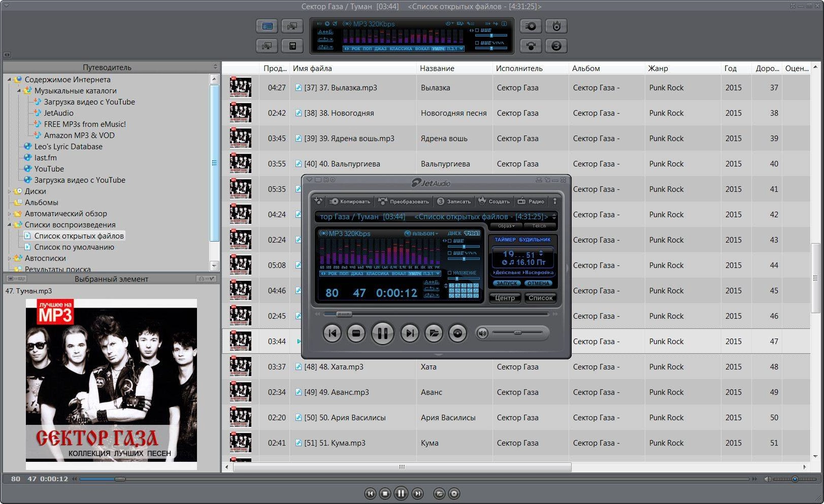This screenshot has height=504, width=824.
Task: Enable the НАЛОЖЕНИЕ crossfade checkbox
Action: 450,273
